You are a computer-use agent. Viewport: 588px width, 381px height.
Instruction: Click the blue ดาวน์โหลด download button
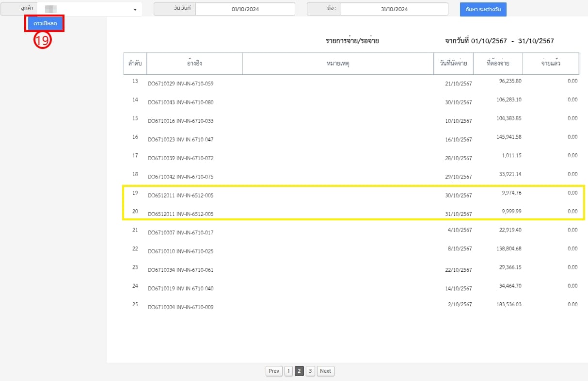click(45, 24)
